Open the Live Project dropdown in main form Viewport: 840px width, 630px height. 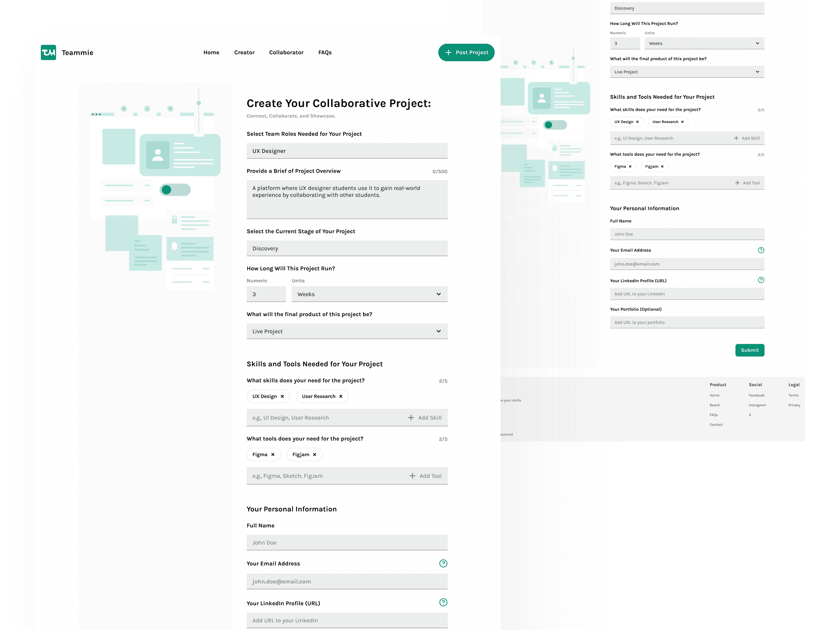coord(347,331)
